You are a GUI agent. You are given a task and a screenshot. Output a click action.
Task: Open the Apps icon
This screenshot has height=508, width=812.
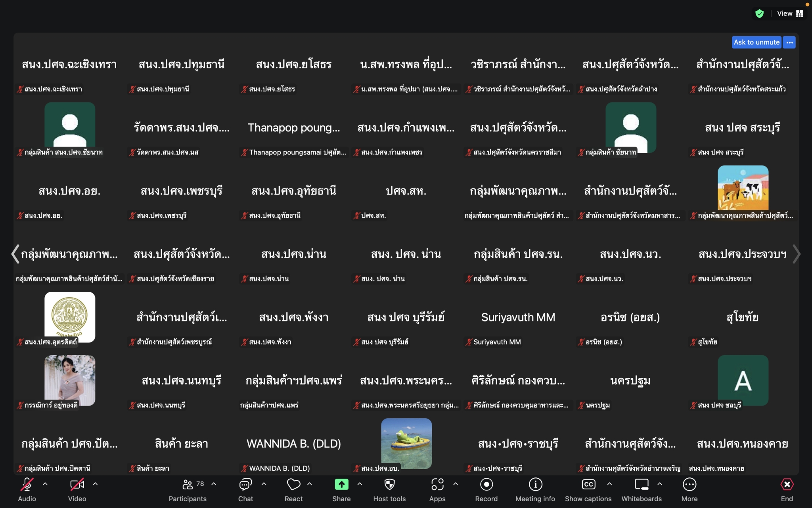437,485
